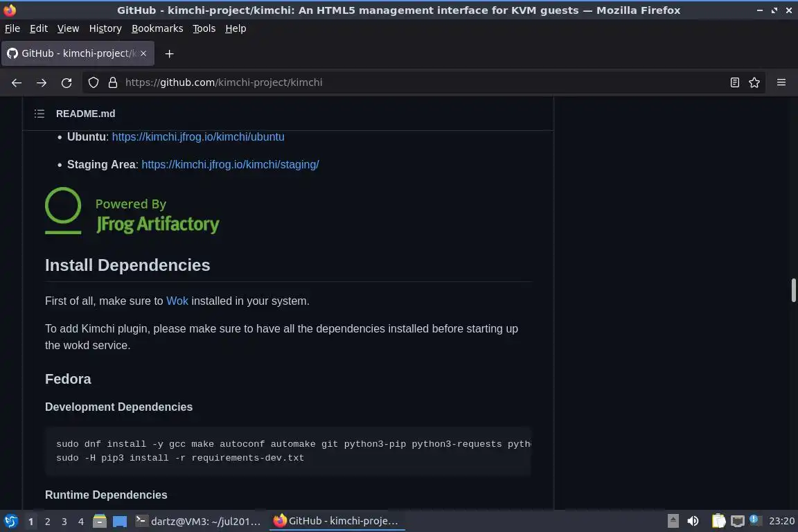Click the URL address bar
This screenshot has height=532, width=798.
[423, 82]
